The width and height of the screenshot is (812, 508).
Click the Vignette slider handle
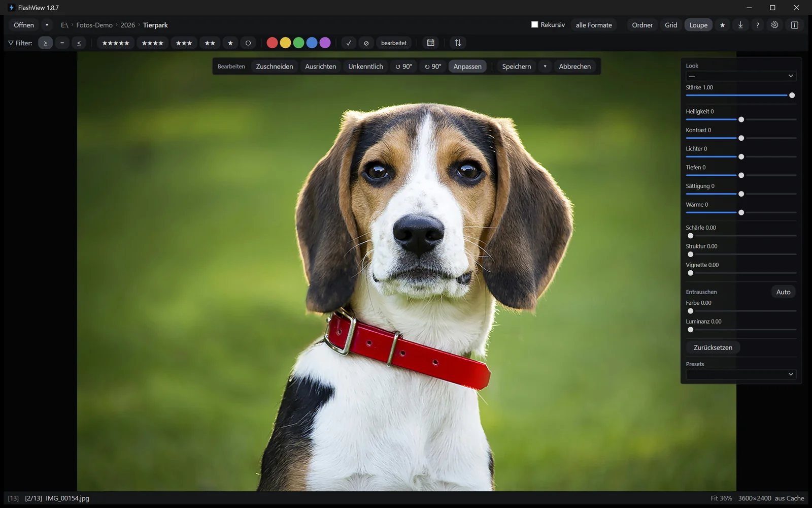[x=690, y=273]
